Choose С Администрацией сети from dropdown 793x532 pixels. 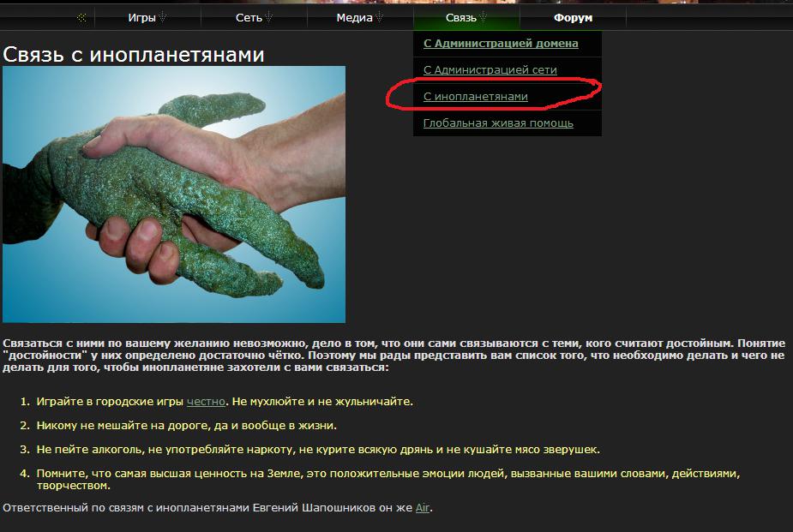pos(490,70)
